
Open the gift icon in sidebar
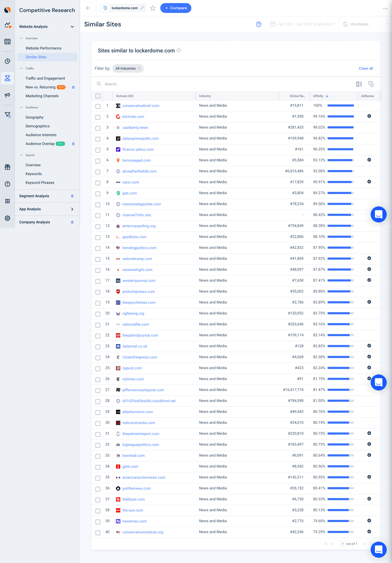8,167
